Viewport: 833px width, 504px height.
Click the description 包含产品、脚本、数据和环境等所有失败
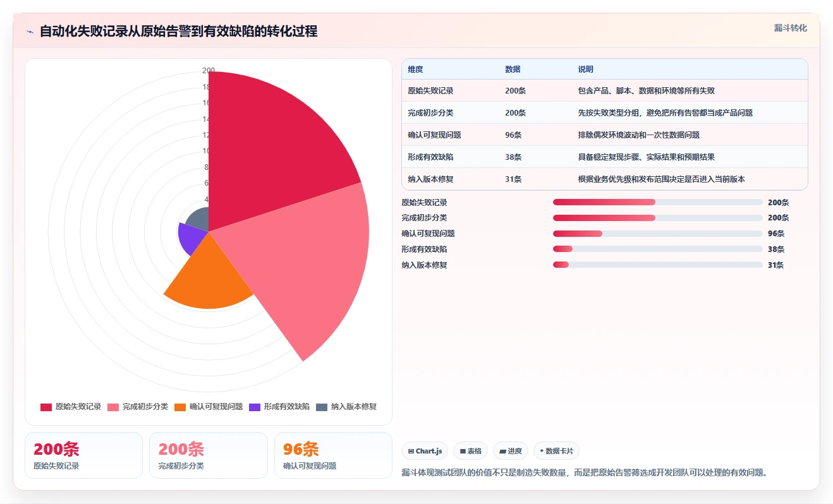(646, 91)
